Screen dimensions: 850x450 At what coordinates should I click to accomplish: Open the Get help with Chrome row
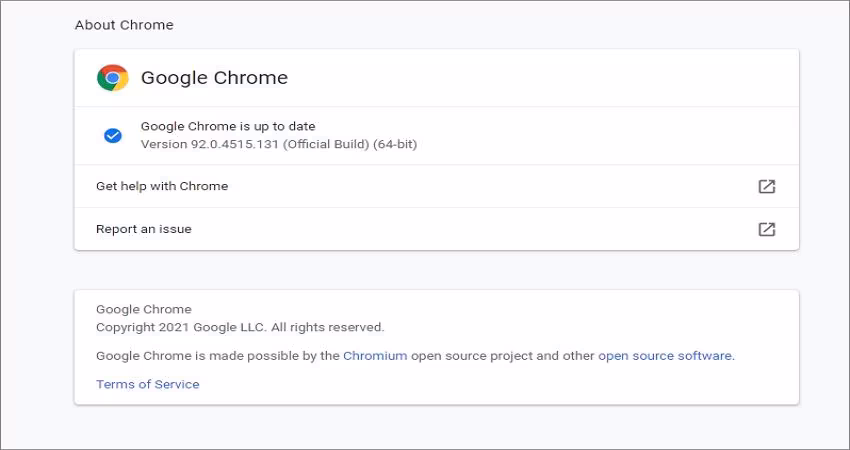(x=162, y=186)
